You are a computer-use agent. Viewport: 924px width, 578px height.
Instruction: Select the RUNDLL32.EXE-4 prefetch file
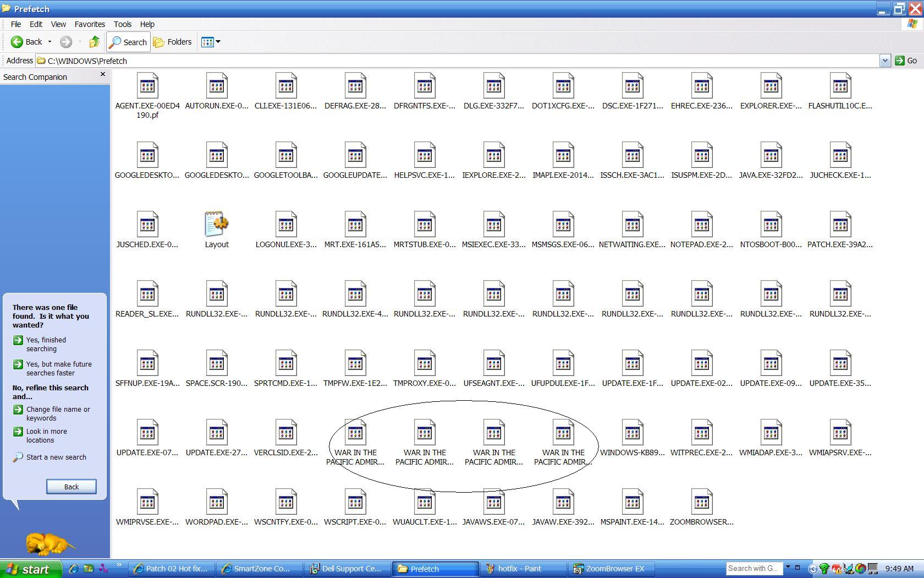(355, 300)
